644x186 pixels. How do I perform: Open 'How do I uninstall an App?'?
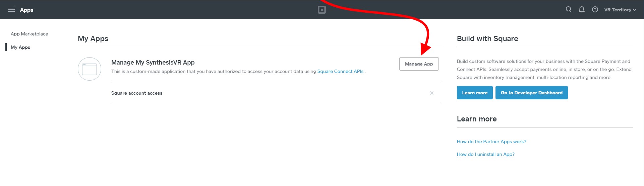pyautogui.click(x=485, y=154)
